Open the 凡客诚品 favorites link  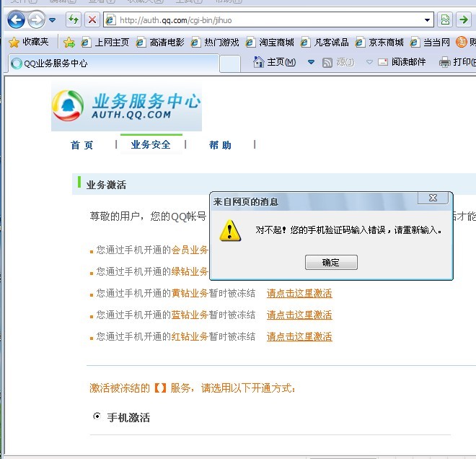(x=325, y=43)
